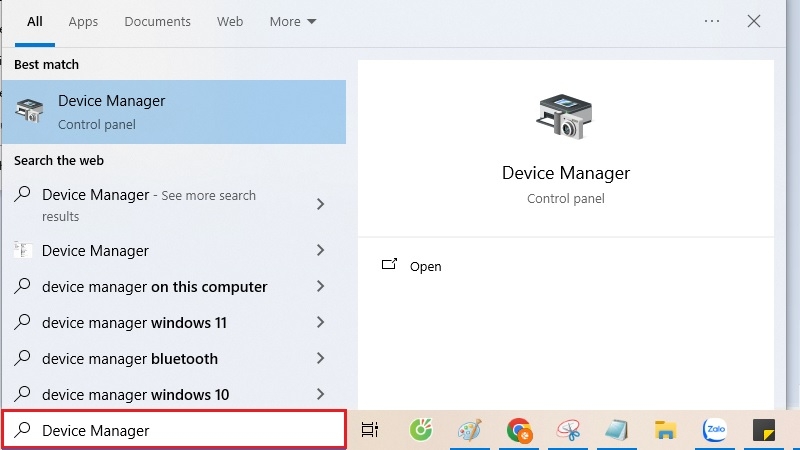Image resolution: width=800 pixels, height=450 pixels.
Task: Switch to the All tab
Action: click(x=35, y=21)
